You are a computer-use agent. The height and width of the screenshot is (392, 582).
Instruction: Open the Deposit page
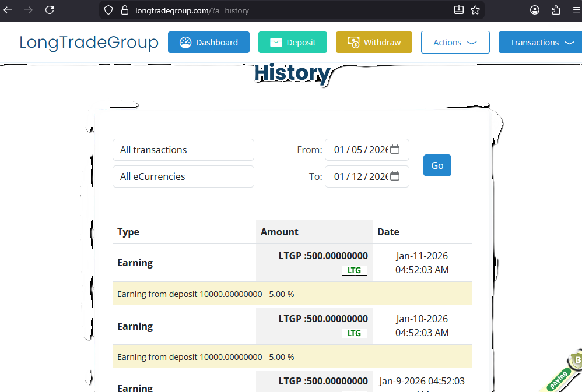point(292,43)
